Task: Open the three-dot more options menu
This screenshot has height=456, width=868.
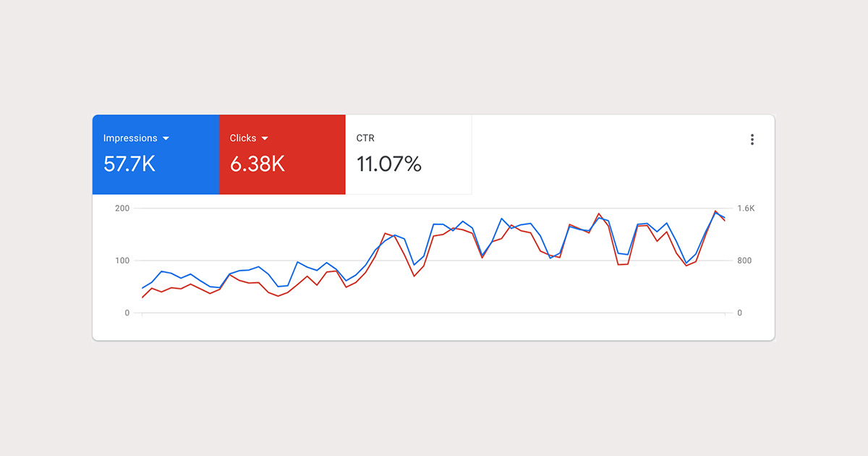Action: click(752, 140)
